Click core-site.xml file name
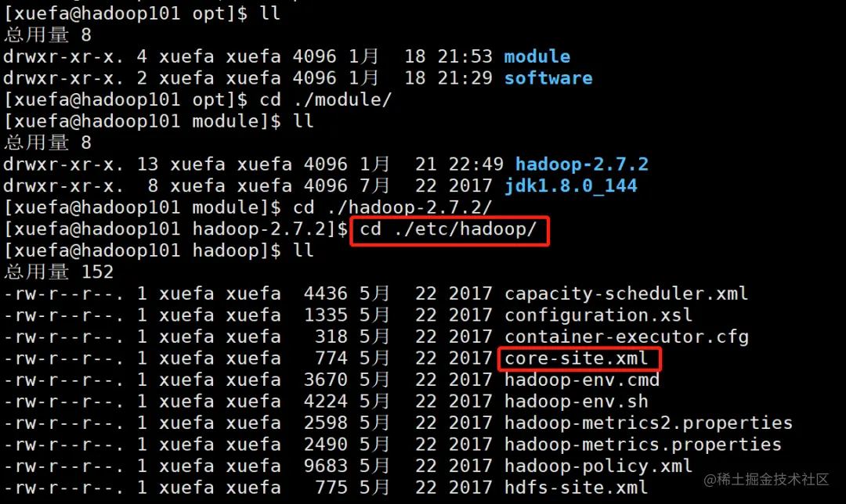Viewport: 846px width, 504px height. 577,358
